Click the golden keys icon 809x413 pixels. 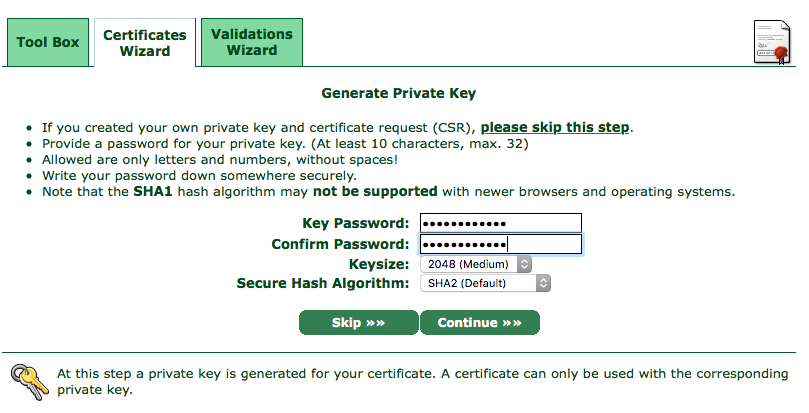click(x=27, y=382)
